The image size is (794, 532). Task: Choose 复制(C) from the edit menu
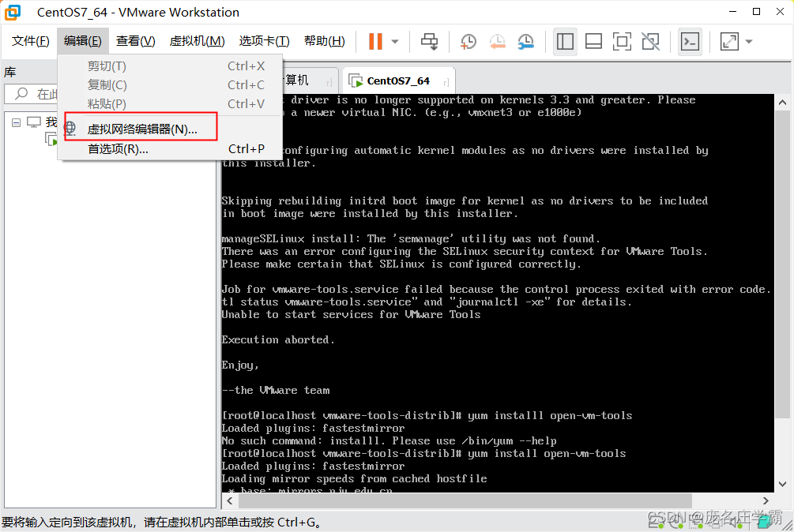170,85
